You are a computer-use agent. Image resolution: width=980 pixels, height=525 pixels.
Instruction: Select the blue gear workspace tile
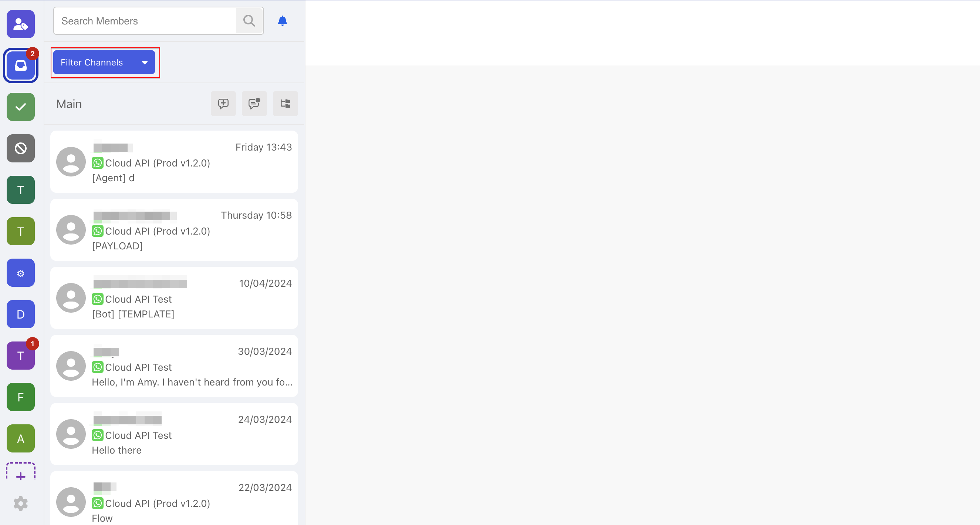21,273
